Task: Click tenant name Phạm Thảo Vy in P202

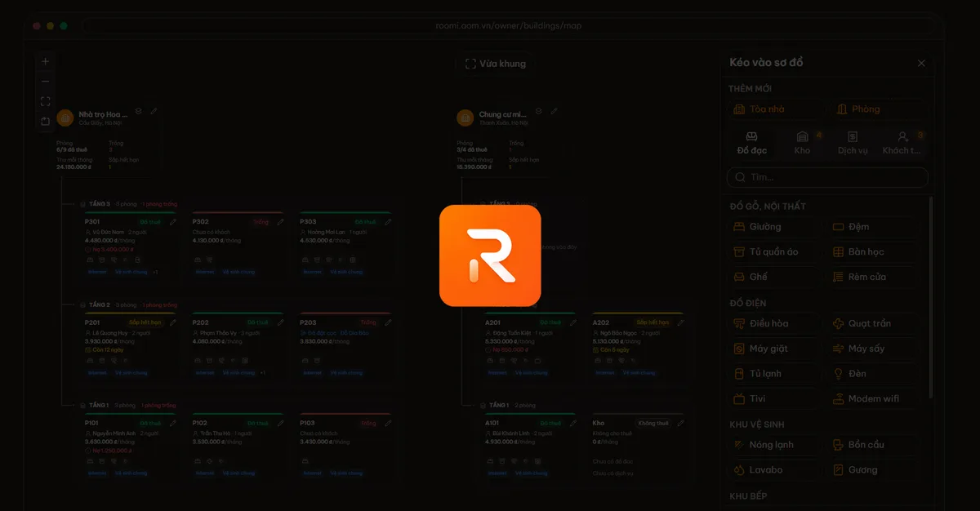Action: click(x=220, y=333)
